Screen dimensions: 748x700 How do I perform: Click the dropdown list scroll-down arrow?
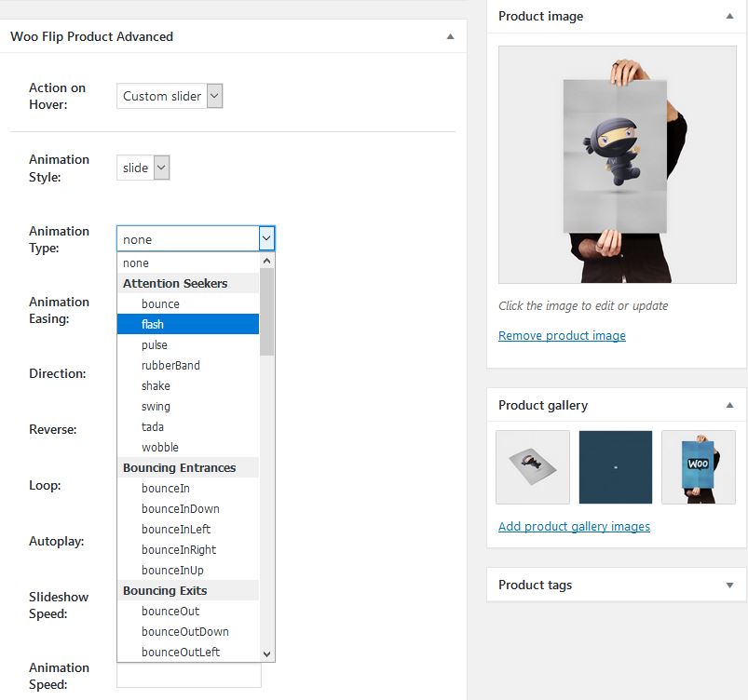266,653
